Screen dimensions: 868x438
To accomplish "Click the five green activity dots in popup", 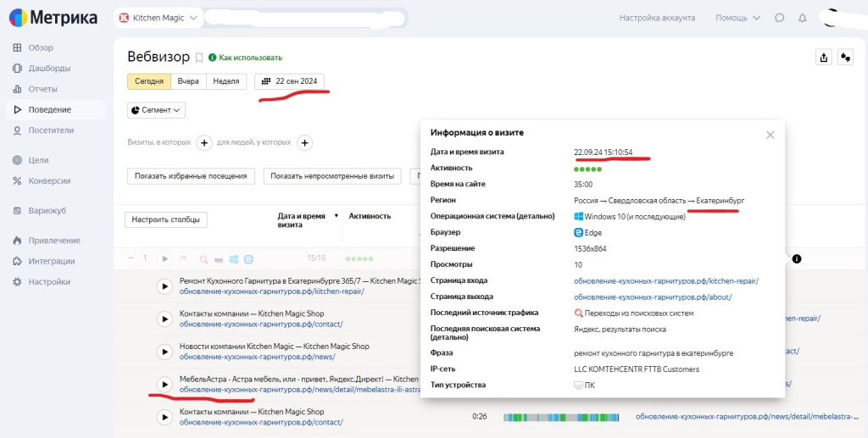I will click(587, 169).
